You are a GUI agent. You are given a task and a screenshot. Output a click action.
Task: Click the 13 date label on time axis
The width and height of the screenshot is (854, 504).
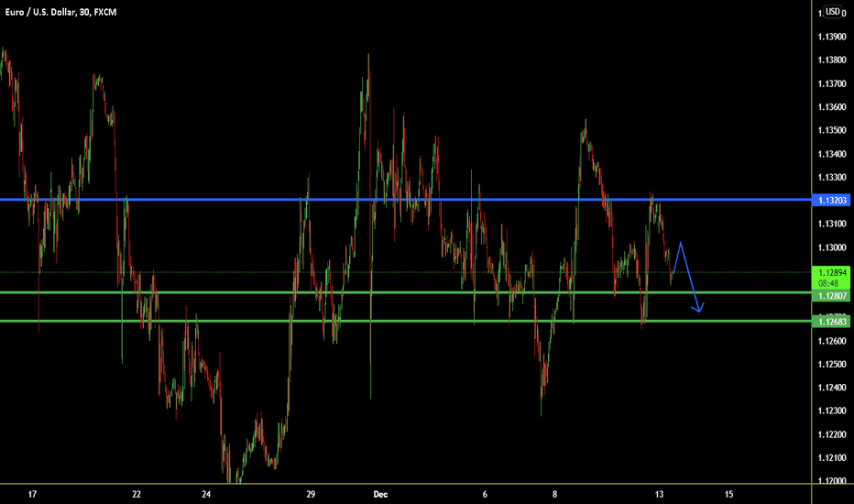point(659,495)
